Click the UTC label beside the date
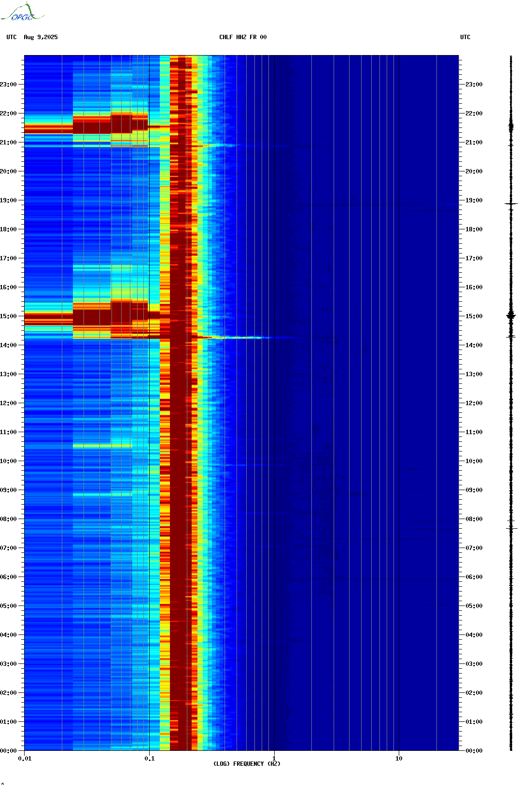Screen dimensions: 532x789 (x=12, y=37)
